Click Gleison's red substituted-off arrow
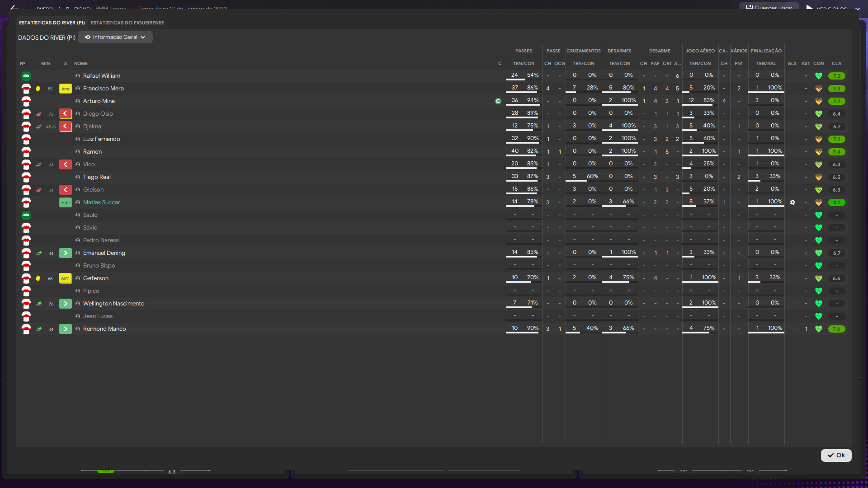Viewport: 868px width, 488px height. coord(66,190)
